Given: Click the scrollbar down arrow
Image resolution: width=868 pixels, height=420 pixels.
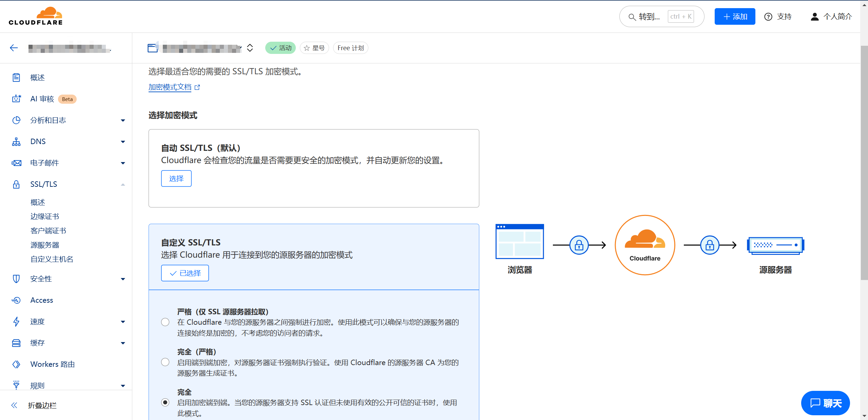Looking at the screenshot, I should coord(864,416).
